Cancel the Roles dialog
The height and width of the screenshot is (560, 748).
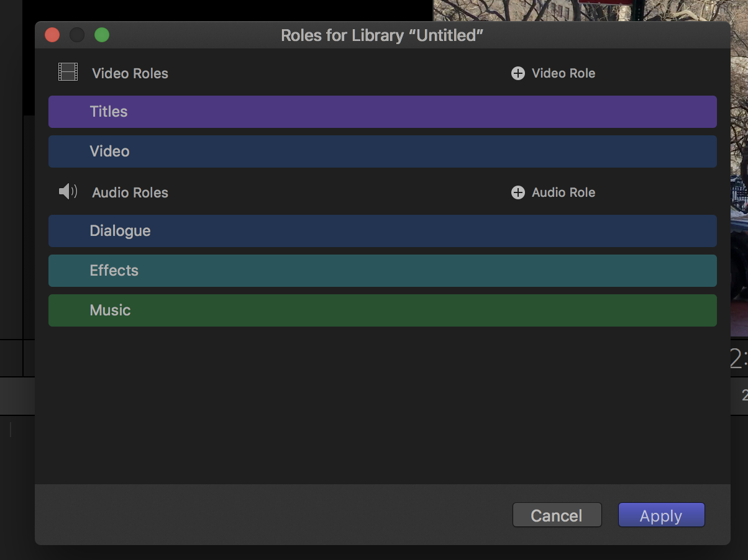tap(557, 515)
